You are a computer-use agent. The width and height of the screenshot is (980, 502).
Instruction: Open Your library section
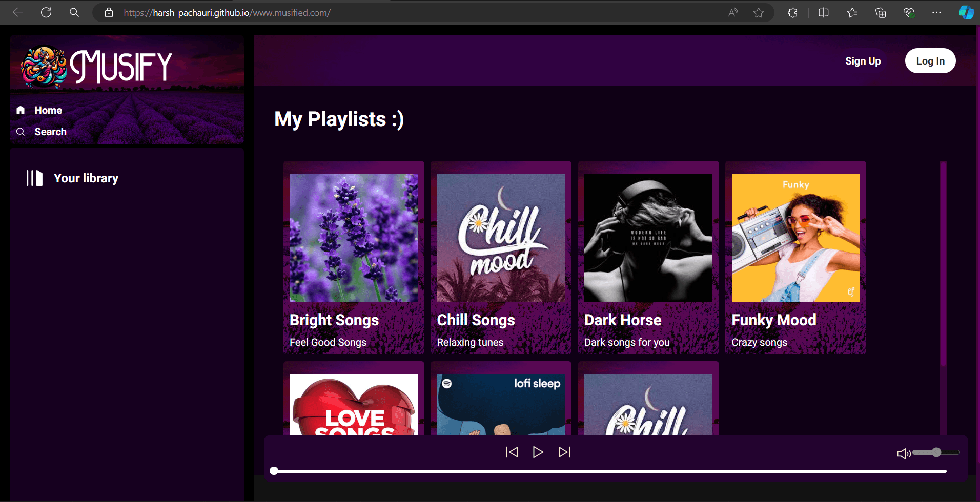click(86, 178)
